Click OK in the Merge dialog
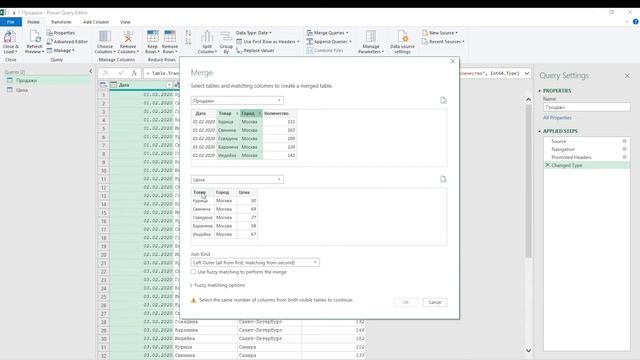 406,302
